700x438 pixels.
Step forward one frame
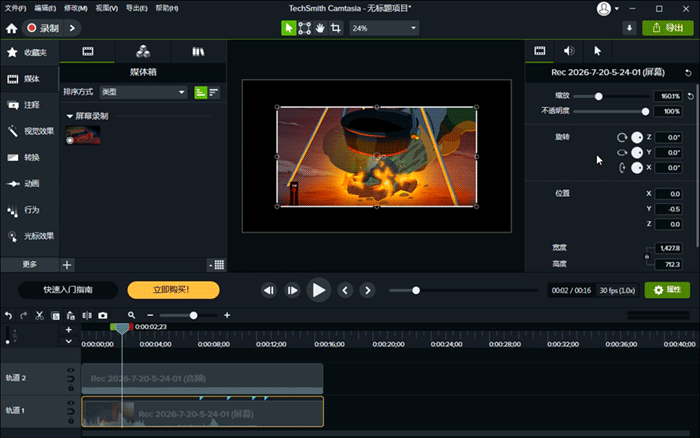pyautogui.click(x=292, y=290)
